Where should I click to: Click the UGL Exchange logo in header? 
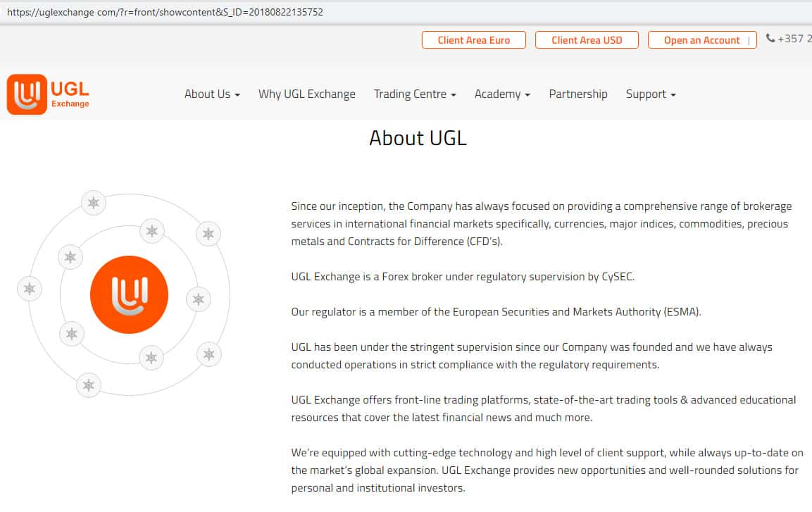48,94
